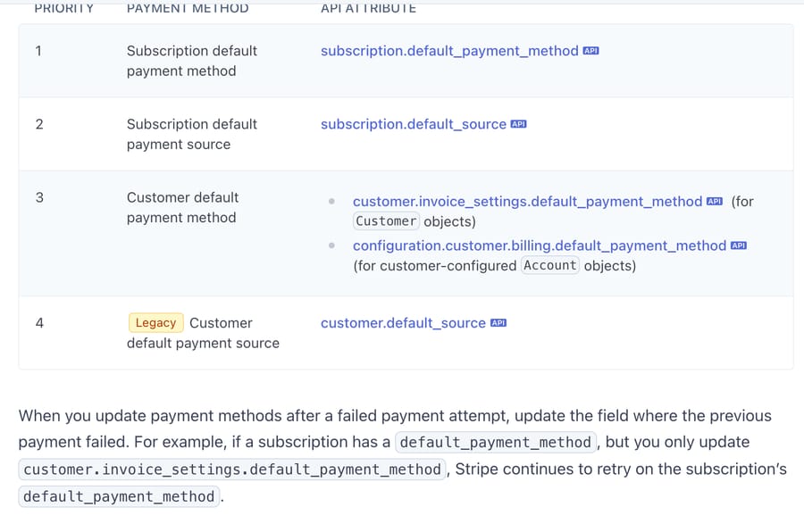Viewport: 804px width, 532px height.
Task: Click priority number 2 cell
Action: 39,125
